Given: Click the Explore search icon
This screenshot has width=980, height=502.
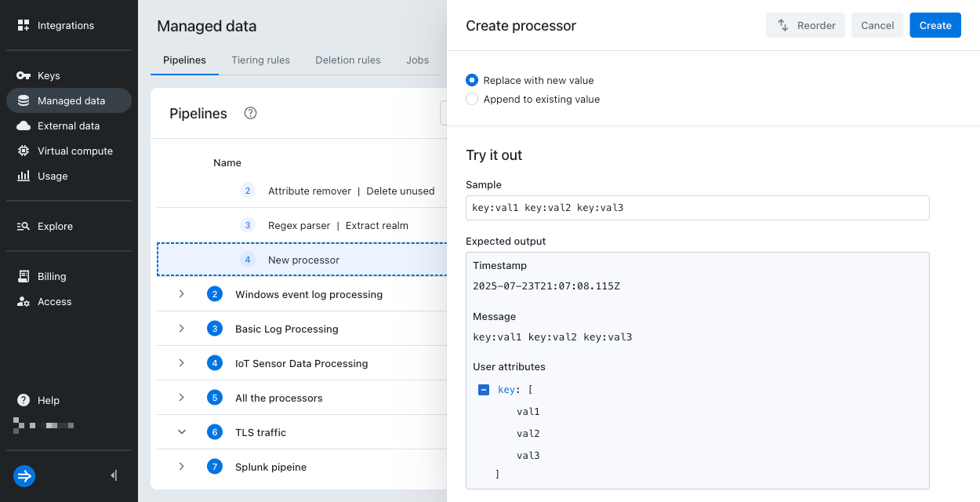Looking at the screenshot, I should [24, 226].
